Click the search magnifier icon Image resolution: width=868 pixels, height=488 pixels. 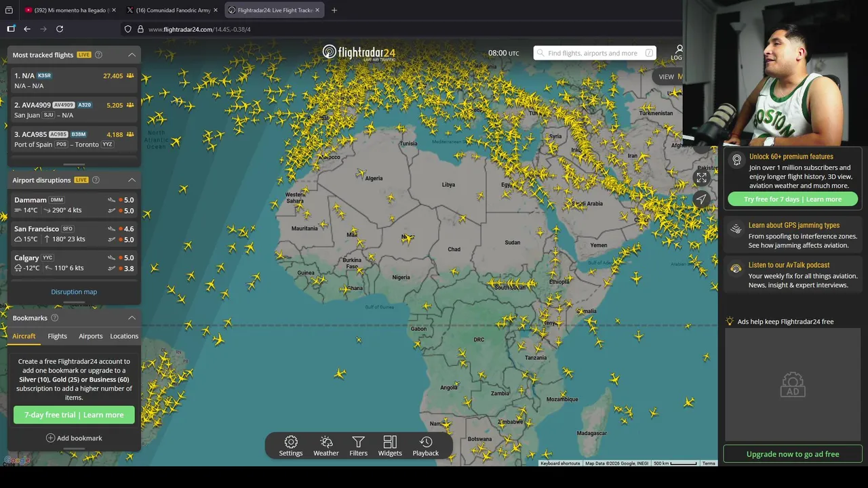540,53
